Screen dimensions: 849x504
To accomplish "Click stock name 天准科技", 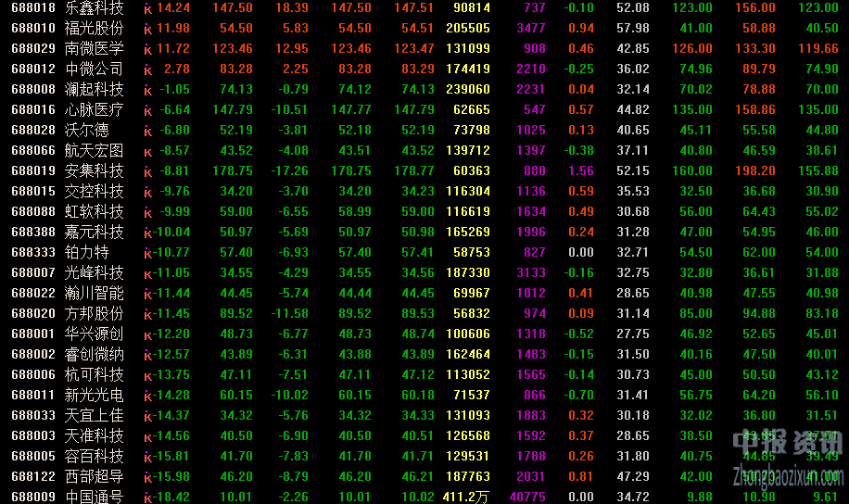I will tap(95, 435).
